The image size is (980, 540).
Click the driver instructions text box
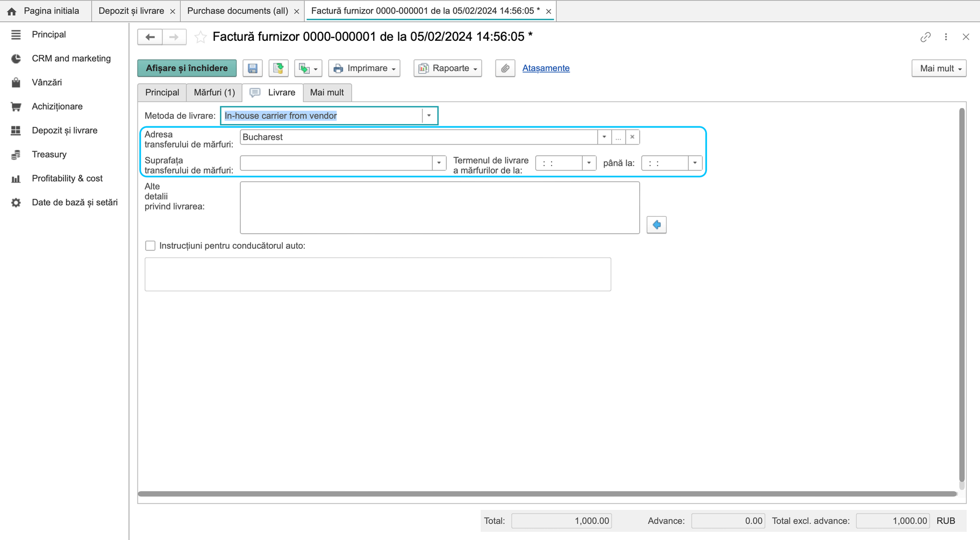(x=378, y=274)
